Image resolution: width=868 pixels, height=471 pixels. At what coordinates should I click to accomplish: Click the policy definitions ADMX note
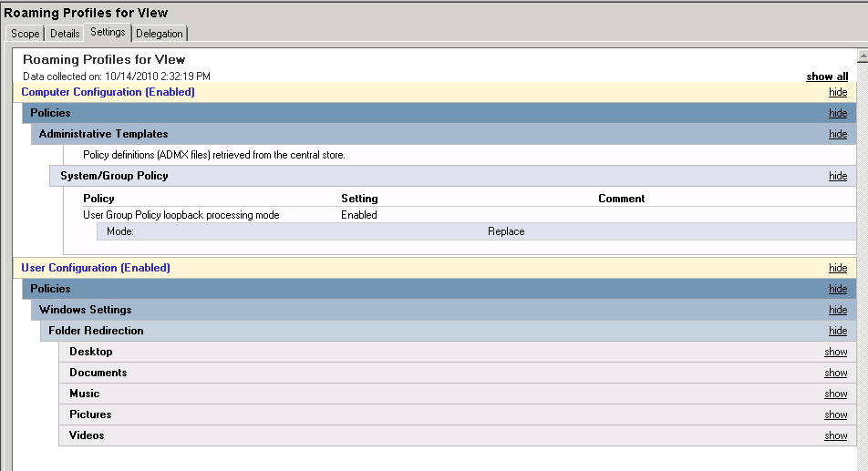click(x=213, y=155)
